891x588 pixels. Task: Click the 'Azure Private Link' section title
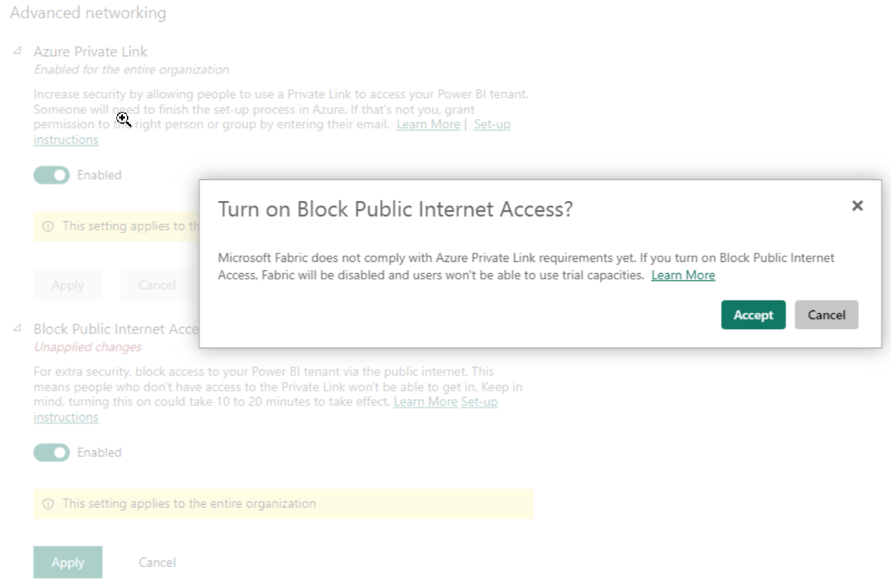click(90, 51)
